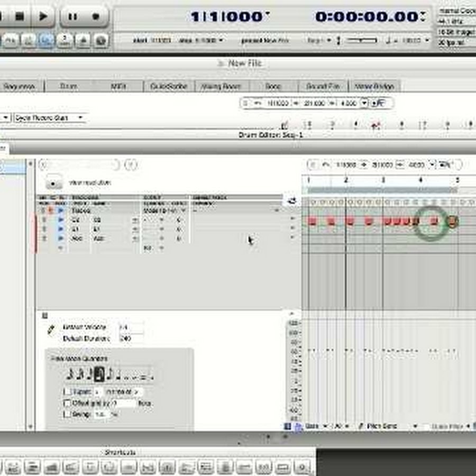This screenshot has height=476, width=476.
Task: Open the Sound File tab
Action: [323, 87]
